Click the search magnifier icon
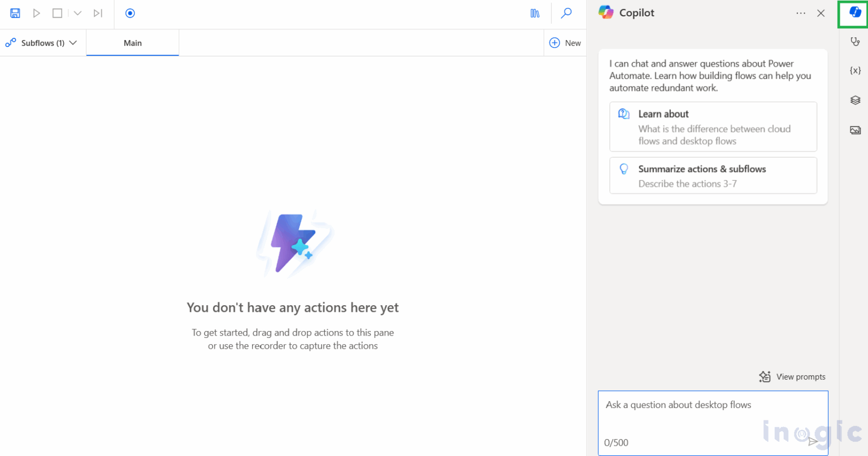Screen dimensions: 868x456 pyautogui.click(x=566, y=13)
